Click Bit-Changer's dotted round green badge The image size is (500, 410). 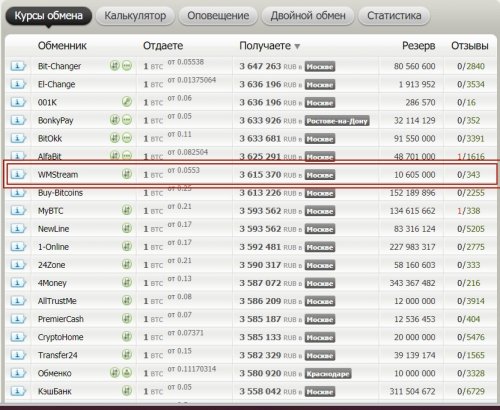tap(127, 65)
